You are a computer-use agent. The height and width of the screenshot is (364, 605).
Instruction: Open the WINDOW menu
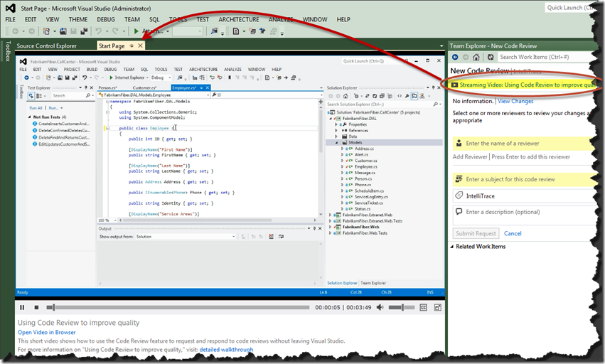tap(315, 19)
